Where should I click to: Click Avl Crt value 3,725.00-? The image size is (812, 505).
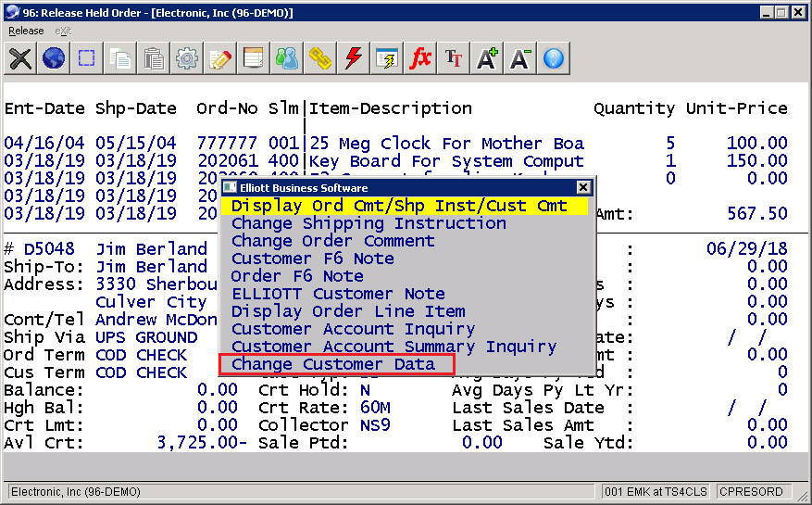pyautogui.click(x=202, y=443)
